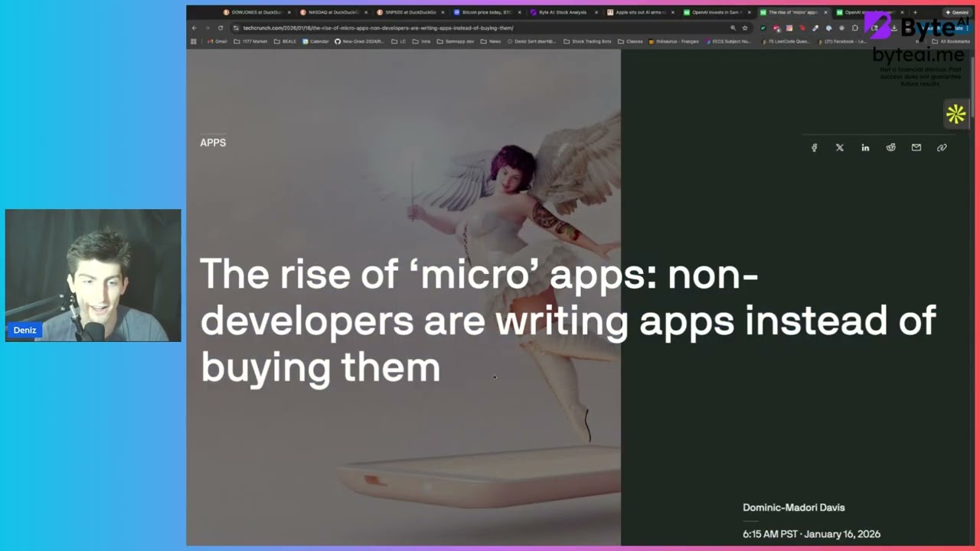Click the article hero image of winged figure
The image size is (980, 551).
(x=403, y=298)
